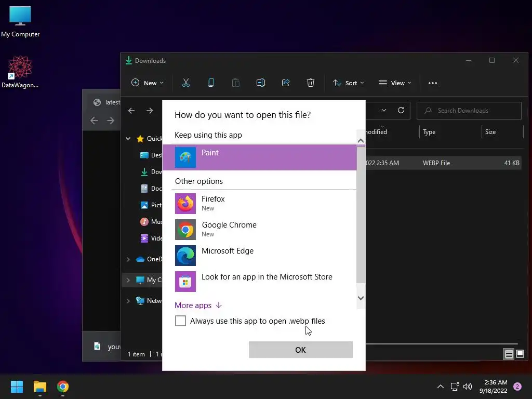The height and width of the screenshot is (399, 532).
Task: Expand the address bar history chevron
Action: coord(384,110)
